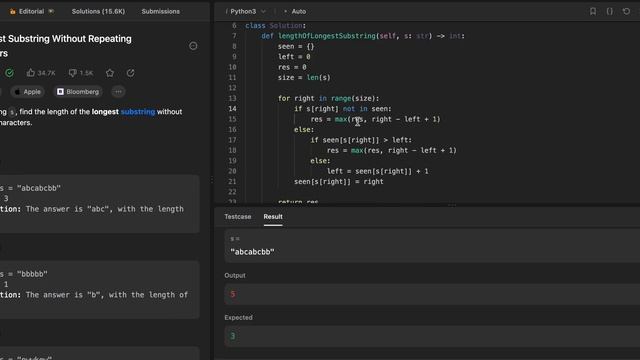This screenshot has width=640, height=360.
Task: Click the Expected value 3
Action: pos(233,336)
